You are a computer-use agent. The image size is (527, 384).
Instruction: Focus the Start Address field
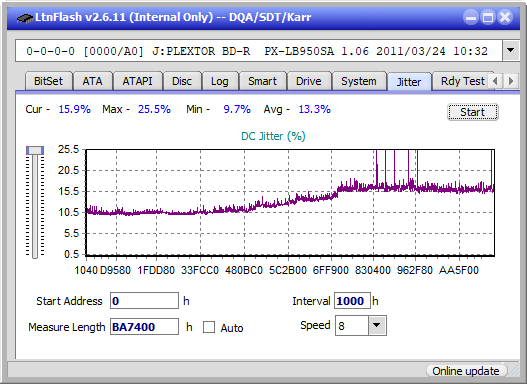(145, 301)
